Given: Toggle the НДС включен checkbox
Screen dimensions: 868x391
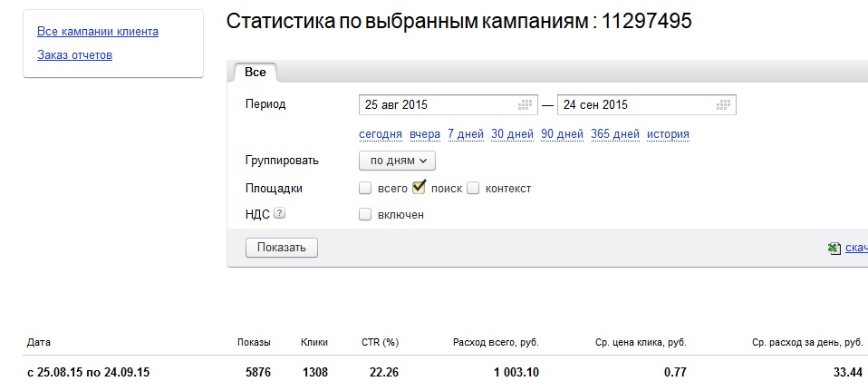Looking at the screenshot, I should [365, 215].
